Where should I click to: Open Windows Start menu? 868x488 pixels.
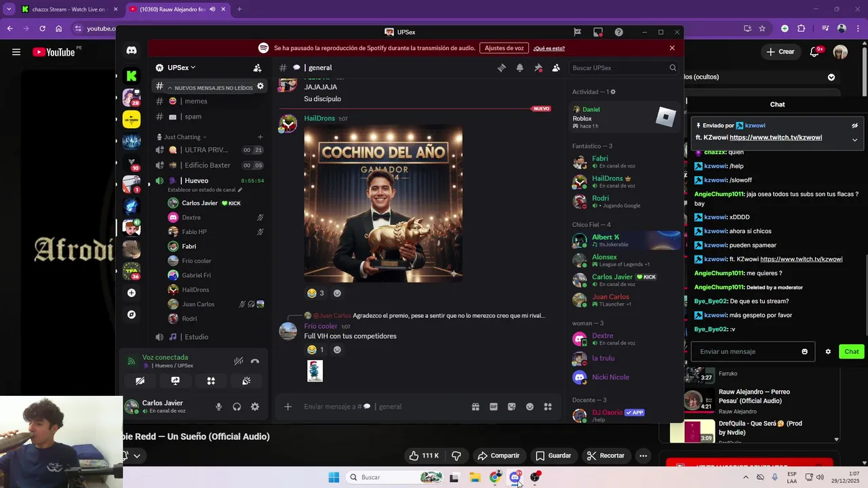pos(334,477)
